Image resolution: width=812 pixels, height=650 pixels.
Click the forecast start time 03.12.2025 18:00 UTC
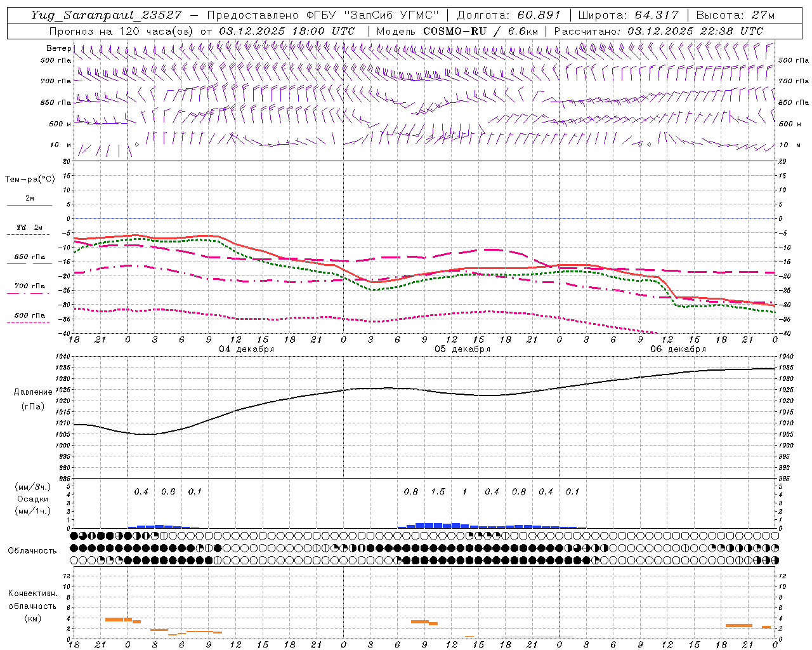pyautogui.click(x=287, y=31)
